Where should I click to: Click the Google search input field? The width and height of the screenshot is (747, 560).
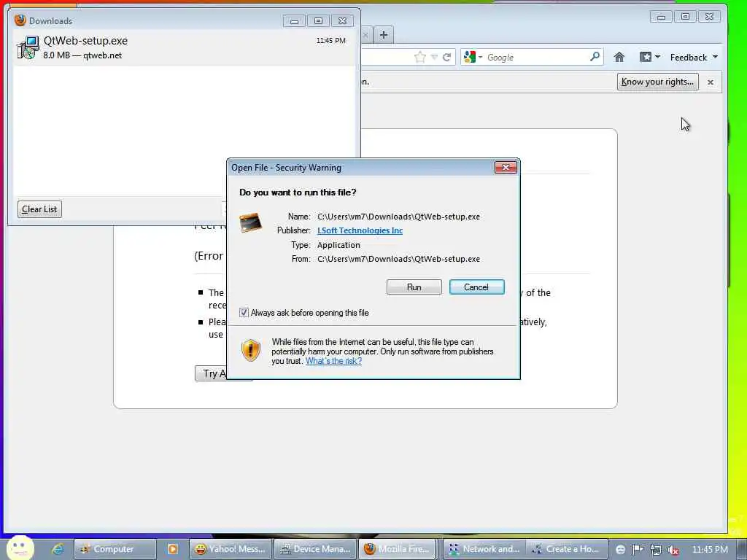tap(536, 57)
